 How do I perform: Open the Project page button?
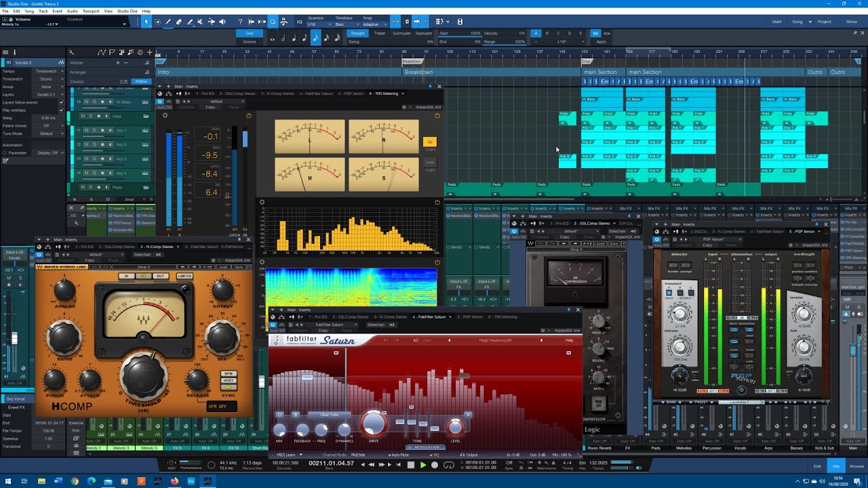coord(824,22)
